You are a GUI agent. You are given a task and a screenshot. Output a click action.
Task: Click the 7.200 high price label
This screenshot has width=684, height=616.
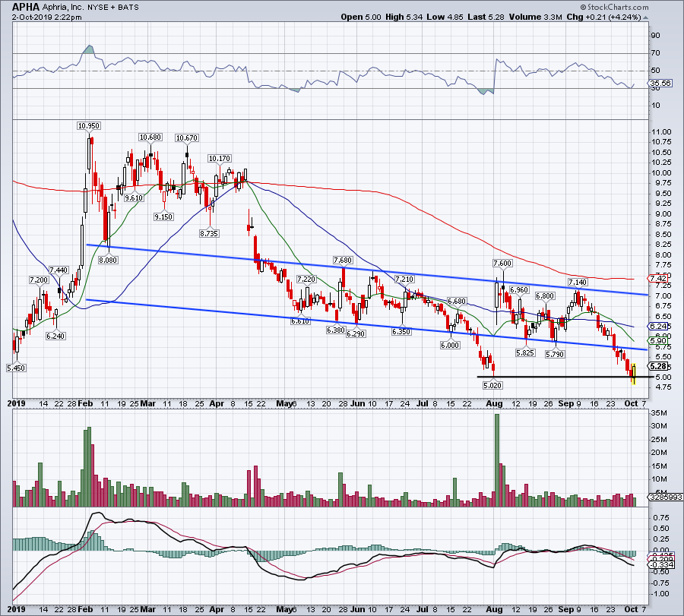(x=39, y=280)
